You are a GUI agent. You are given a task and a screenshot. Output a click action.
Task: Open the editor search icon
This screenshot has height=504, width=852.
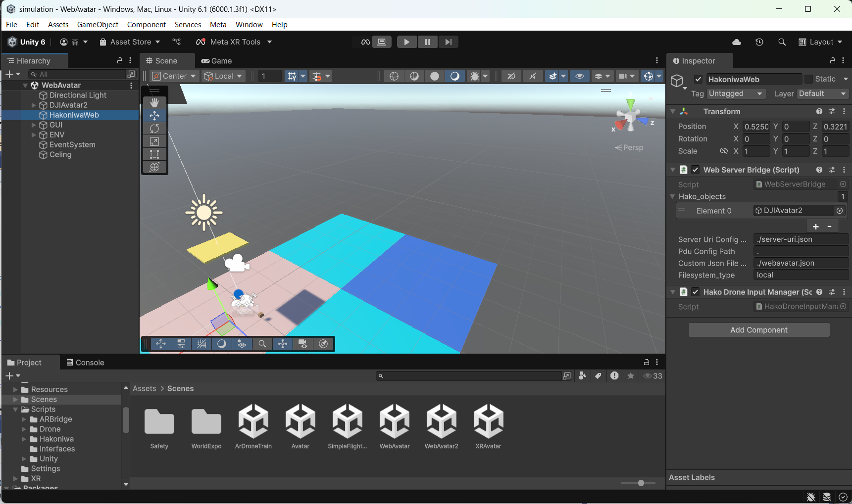(x=782, y=42)
